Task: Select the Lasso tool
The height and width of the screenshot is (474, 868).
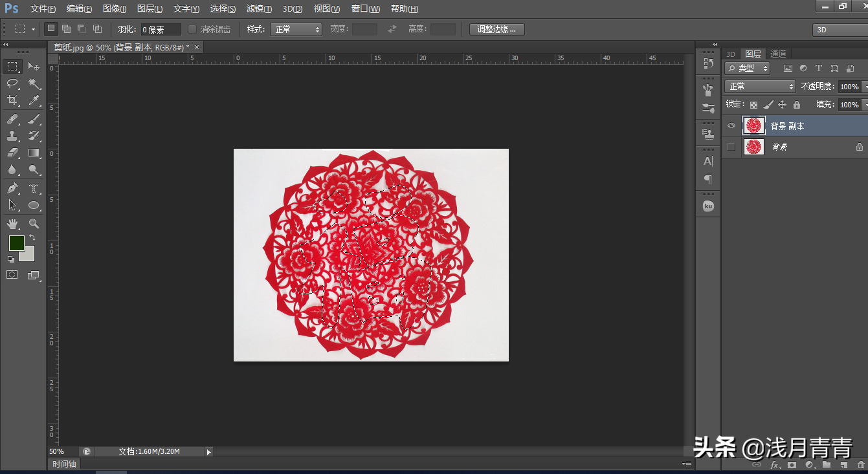Action: [x=12, y=83]
